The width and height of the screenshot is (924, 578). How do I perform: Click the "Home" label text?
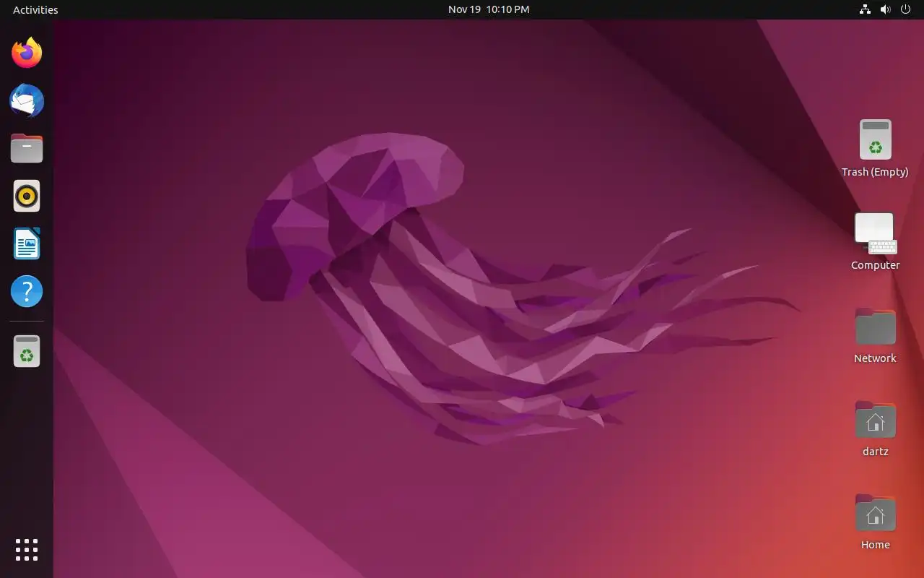875,545
